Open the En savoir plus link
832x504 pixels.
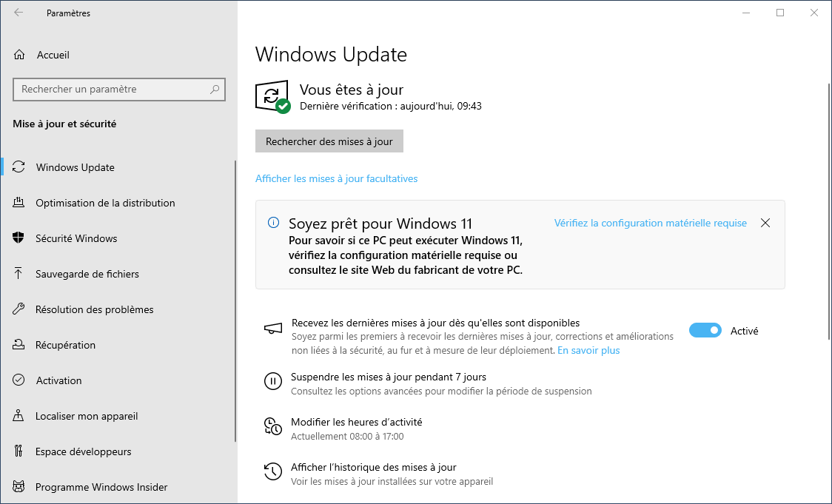pos(588,350)
